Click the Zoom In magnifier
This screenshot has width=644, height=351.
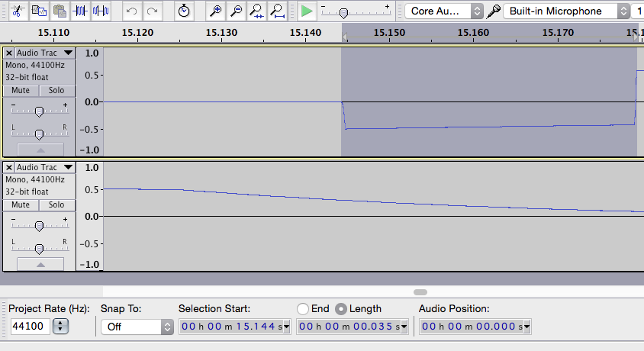click(216, 11)
